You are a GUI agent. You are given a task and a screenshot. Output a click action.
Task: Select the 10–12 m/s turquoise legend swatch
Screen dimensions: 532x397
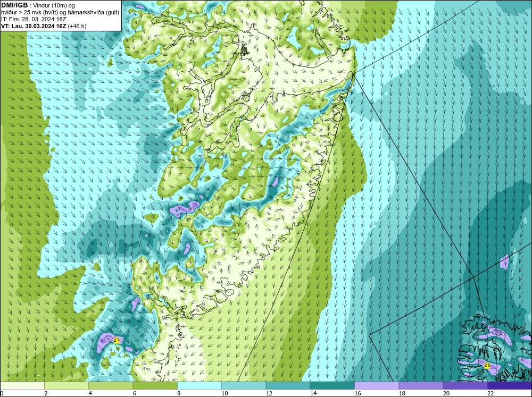tap(244, 386)
